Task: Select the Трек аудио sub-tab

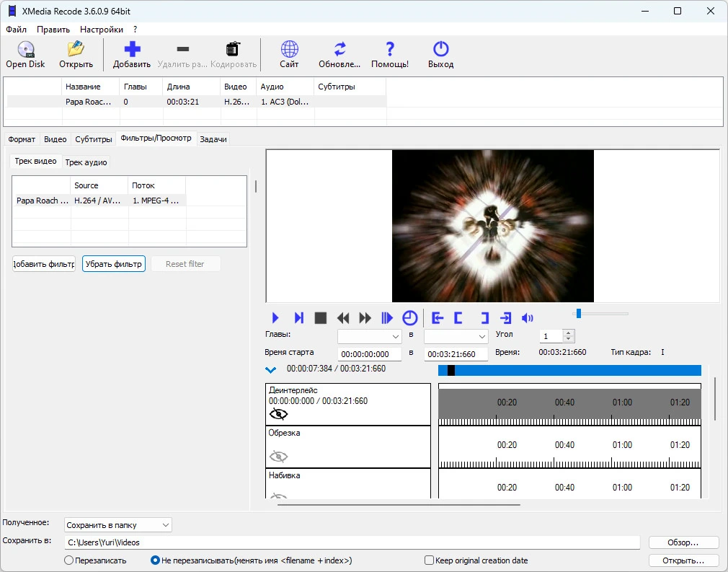Action: 86,162
